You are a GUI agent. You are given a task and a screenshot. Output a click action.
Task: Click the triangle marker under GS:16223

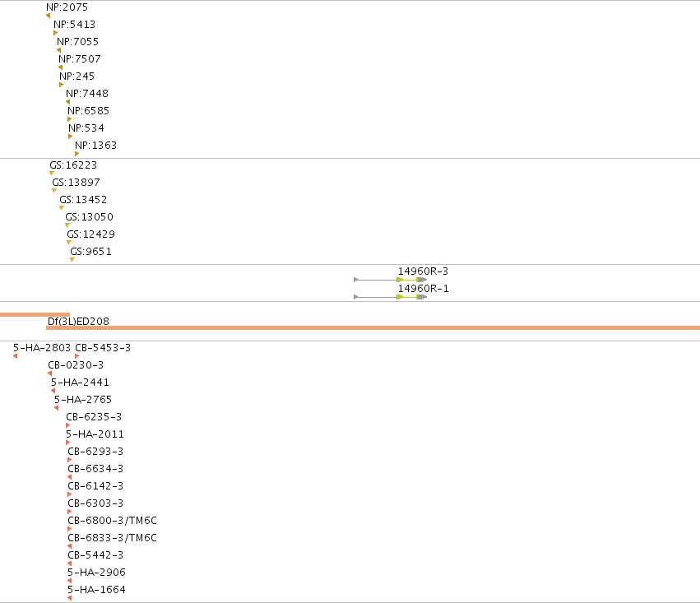[x=52, y=174]
